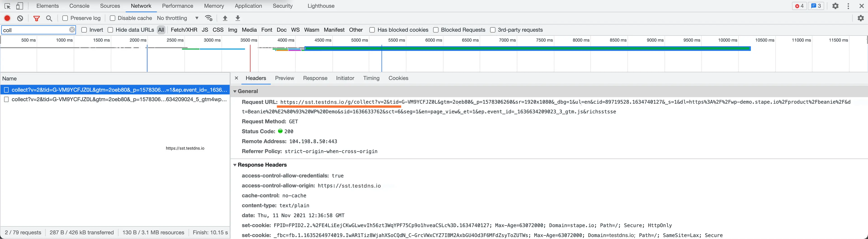Viewport: 868px width, 239px height.
Task: Open the Cookies tab in request details
Action: (x=398, y=78)
